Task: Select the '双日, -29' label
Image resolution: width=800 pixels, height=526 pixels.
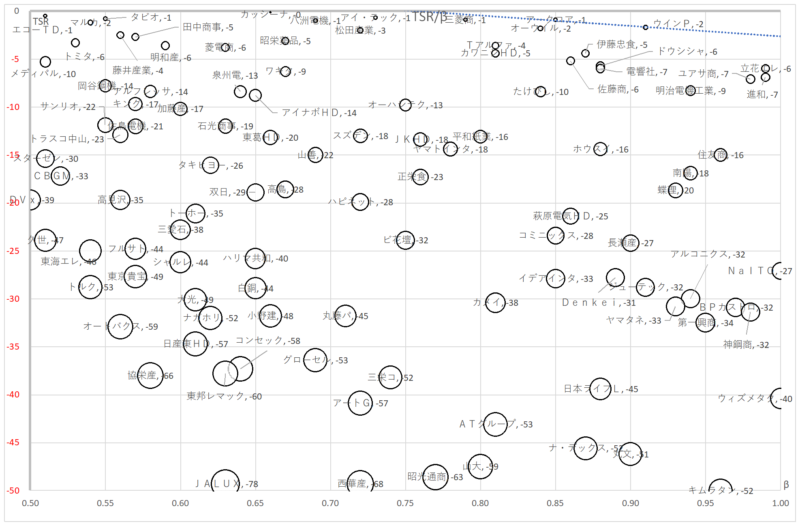Action: (228, 192)
